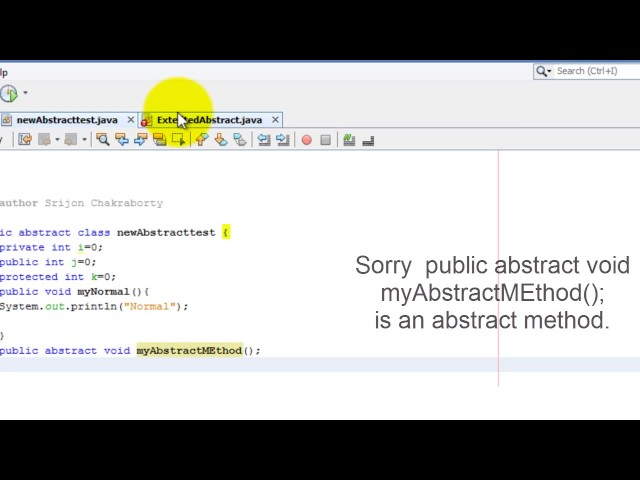Close the newAbstracttest.java tab
Viewport: 640px width, 480px height.
click(x=131, y=120)
